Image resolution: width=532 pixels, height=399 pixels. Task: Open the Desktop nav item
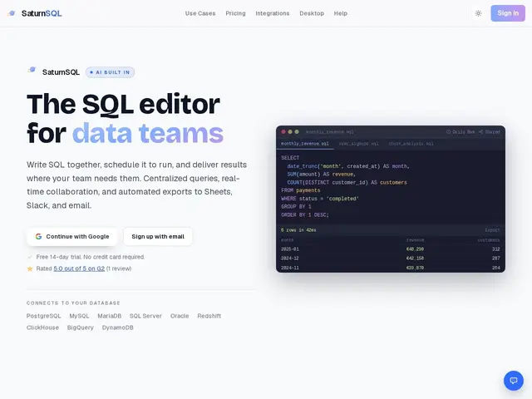(x=312, y=13)
